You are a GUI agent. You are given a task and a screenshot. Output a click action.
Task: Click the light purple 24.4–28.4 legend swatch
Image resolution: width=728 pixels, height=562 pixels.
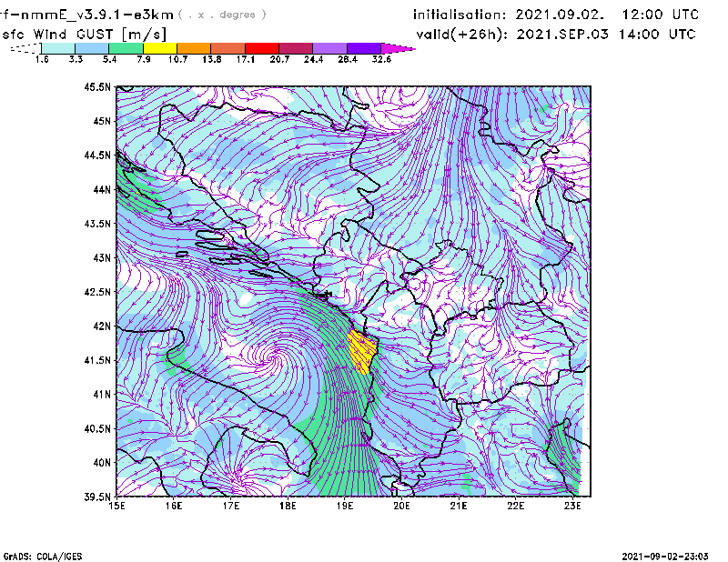[329, 48]
